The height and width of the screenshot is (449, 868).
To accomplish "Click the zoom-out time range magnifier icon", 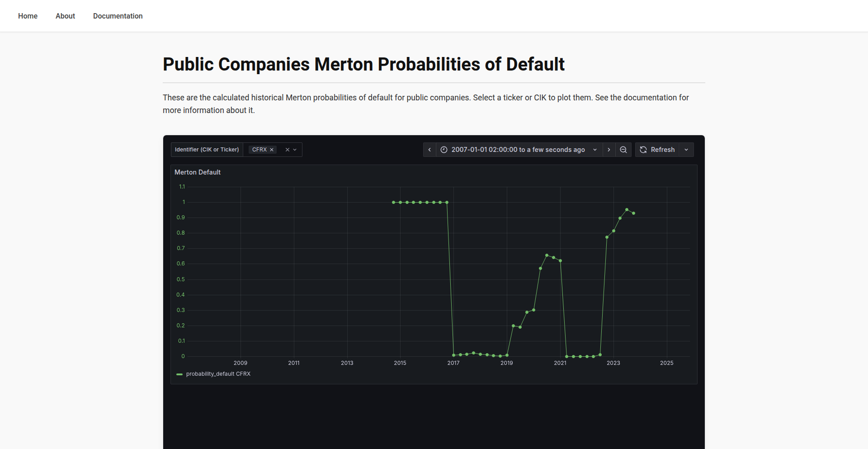I will tap(623, 149).
